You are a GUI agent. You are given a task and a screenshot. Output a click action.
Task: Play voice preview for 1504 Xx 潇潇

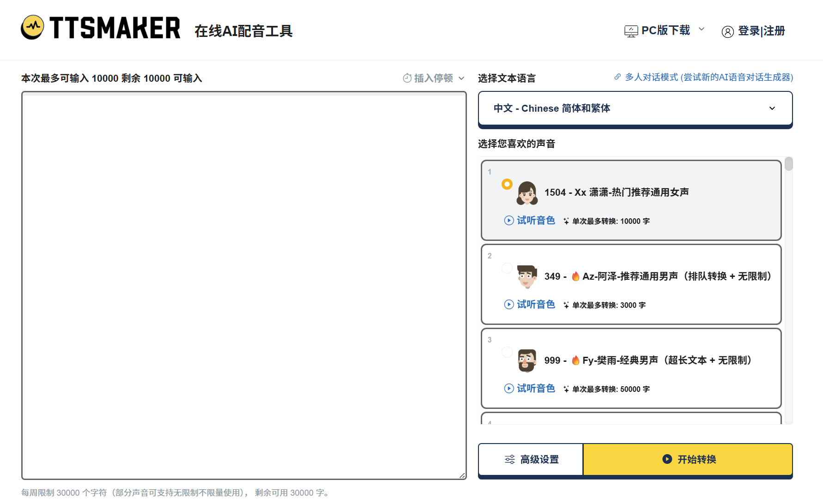pos(508,220)
